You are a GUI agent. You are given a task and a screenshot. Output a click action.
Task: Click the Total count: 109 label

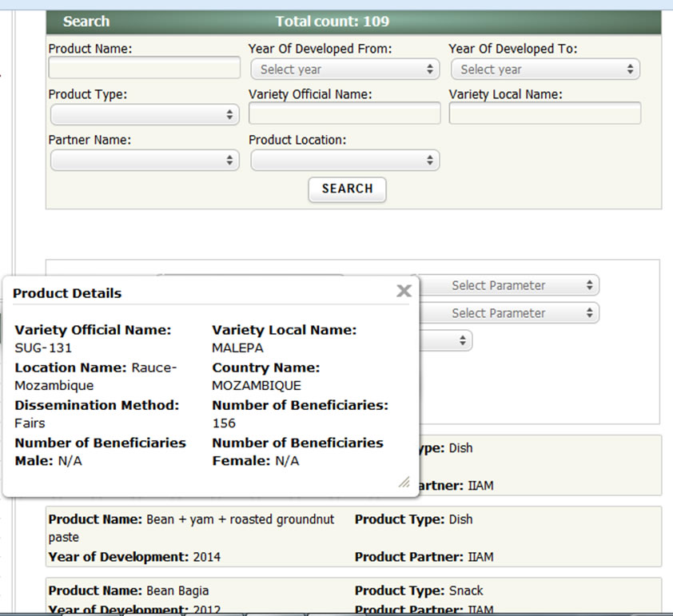click(x=332, y=22)
